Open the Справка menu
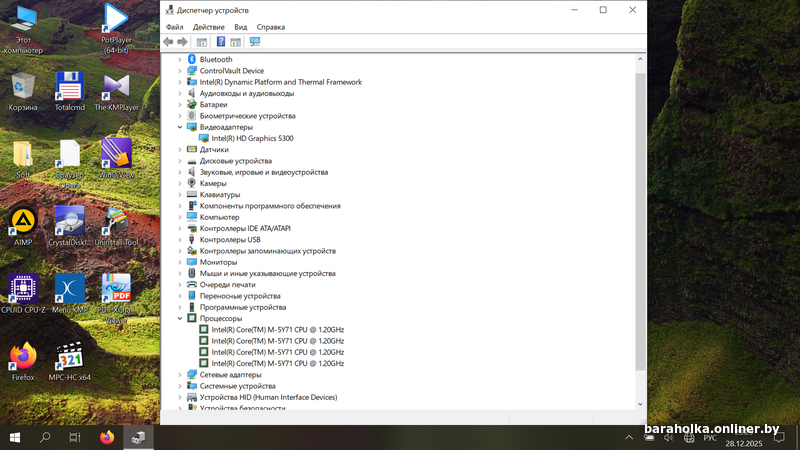The image size is (800, 450). point(270,27)
